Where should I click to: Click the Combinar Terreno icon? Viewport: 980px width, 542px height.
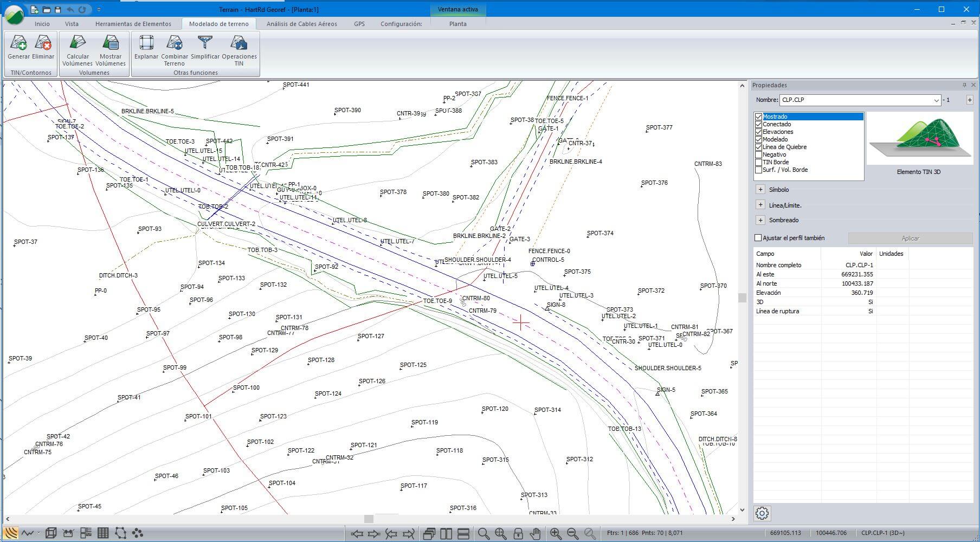175,43
